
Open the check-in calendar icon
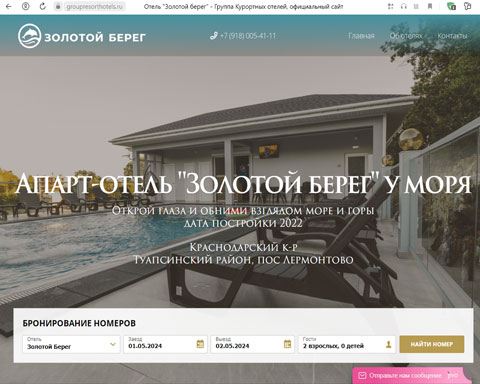[x=200, y=344]
